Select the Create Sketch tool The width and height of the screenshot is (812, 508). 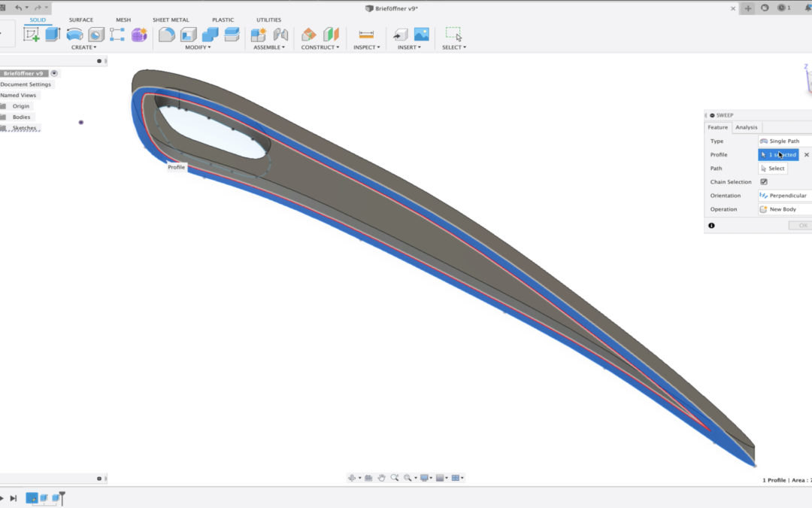(x=32, y=35)
